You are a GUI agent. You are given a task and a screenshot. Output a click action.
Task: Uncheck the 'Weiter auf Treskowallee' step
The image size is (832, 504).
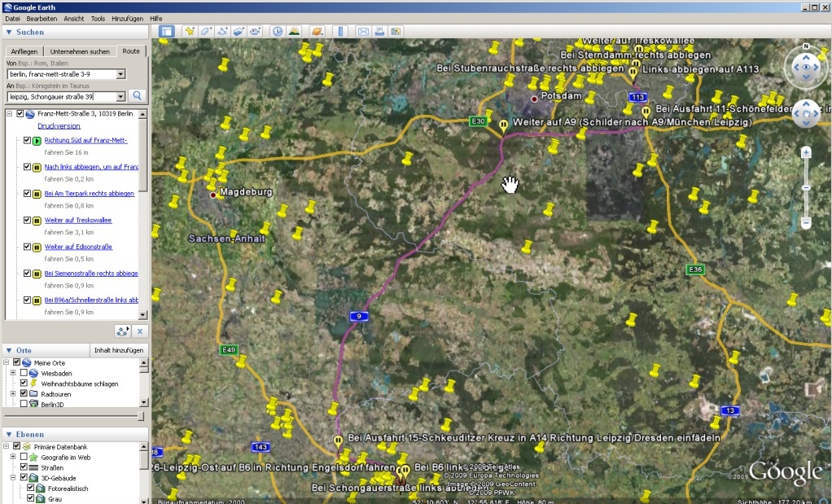click(27, 220)
